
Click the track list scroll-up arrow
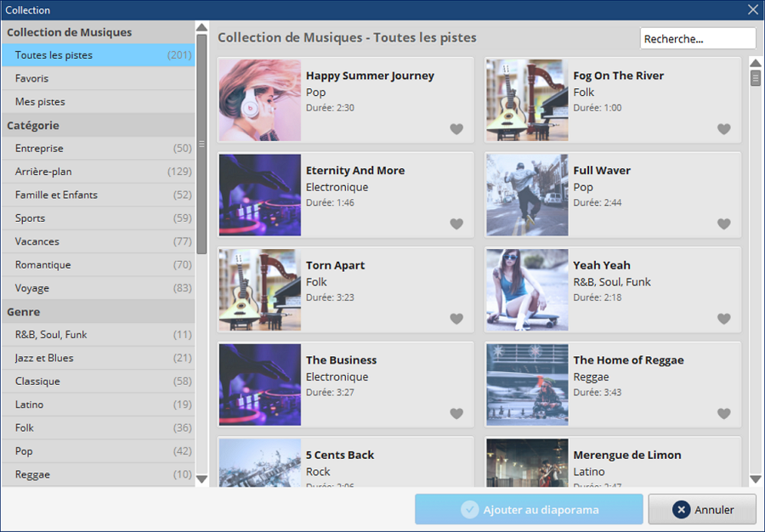click(x=756, y=63)
